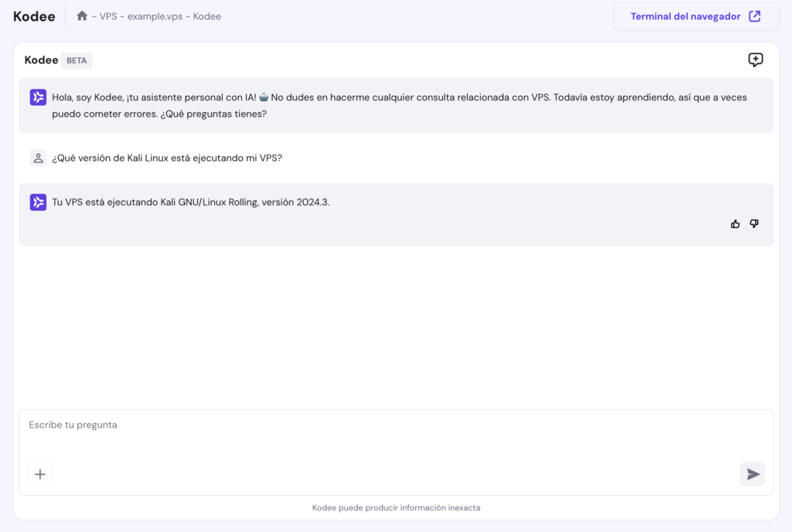Give a thumbs down to Kodee's answer

click(x=754, y=224)
